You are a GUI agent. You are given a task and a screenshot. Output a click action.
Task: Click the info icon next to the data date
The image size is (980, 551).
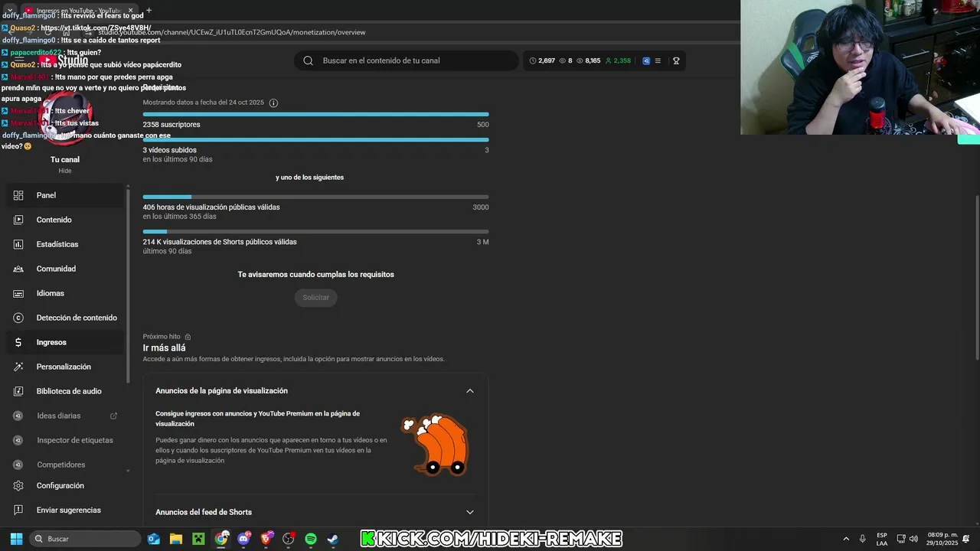(x=273, y=103)
